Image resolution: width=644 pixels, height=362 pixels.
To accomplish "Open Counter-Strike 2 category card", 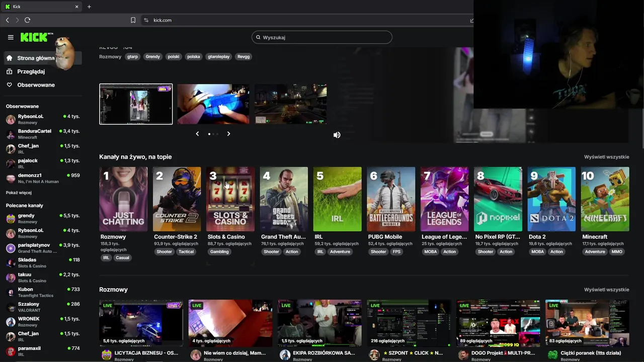I will [177, 199].
